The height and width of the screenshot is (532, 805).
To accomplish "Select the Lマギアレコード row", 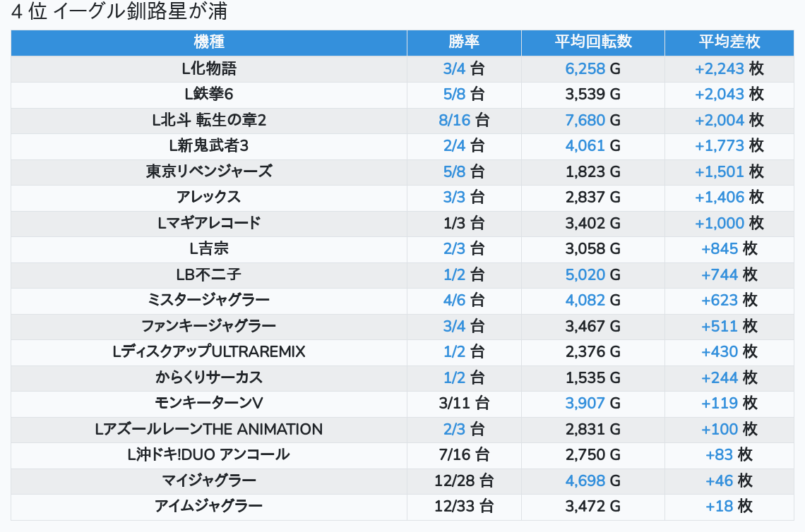I will tap(208, 223).
